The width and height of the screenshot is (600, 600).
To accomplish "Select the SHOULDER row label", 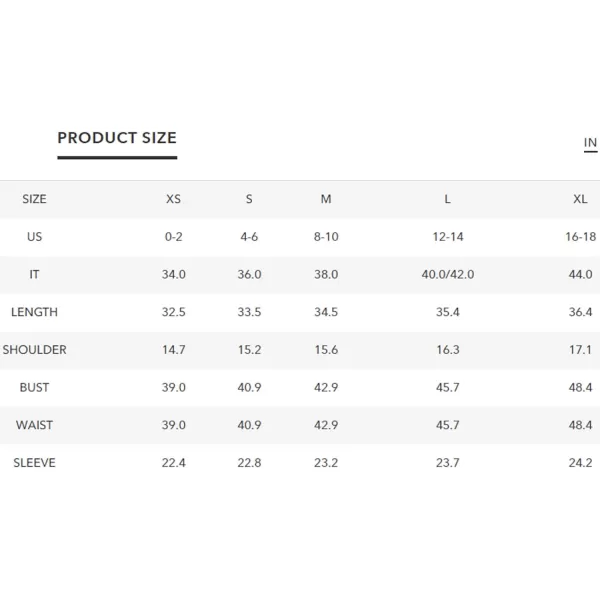I will (x=34, y=350).
